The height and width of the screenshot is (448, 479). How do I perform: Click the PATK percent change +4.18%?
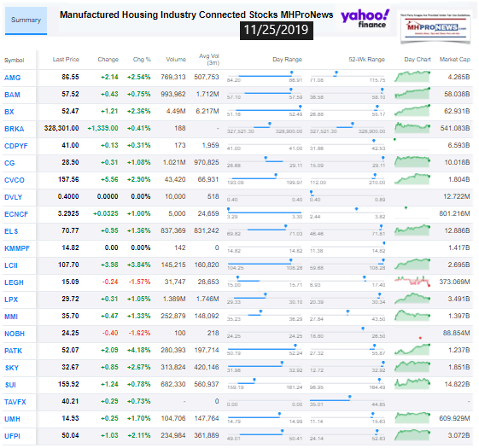[139, 350]
